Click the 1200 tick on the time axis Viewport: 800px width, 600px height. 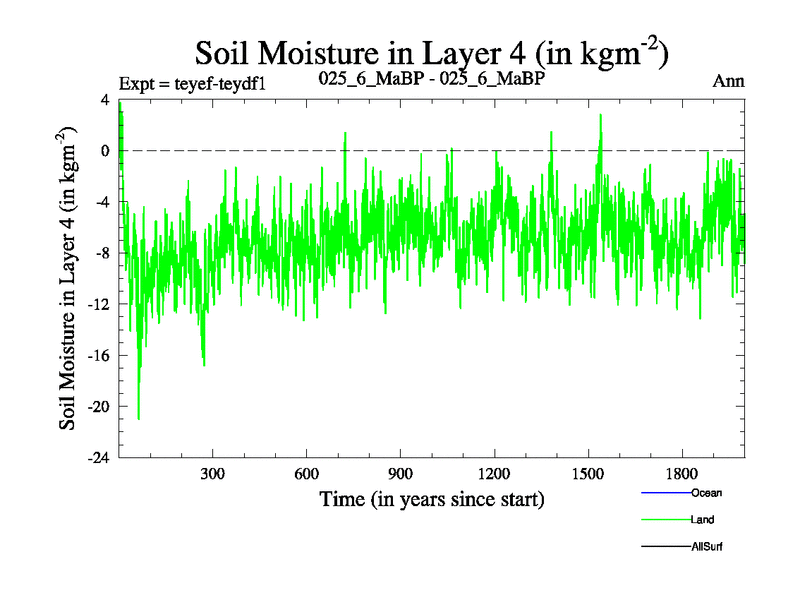pos(494,473)
